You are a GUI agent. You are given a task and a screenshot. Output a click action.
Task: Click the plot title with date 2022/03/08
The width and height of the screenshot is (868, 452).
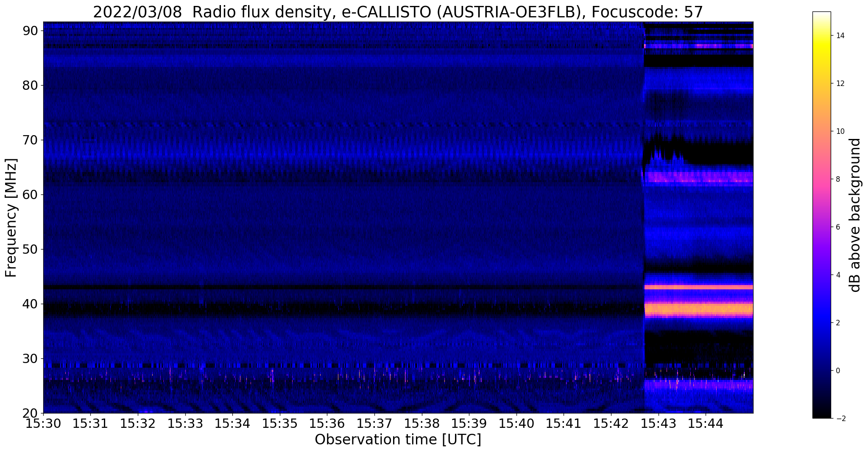tap(398, 12)
